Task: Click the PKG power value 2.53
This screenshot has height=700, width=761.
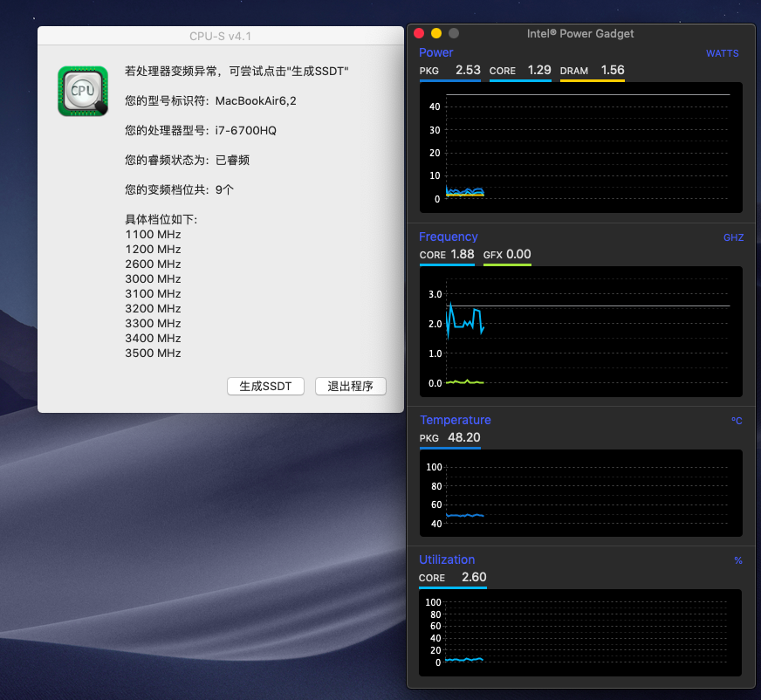Action: [x=468, y=70]
